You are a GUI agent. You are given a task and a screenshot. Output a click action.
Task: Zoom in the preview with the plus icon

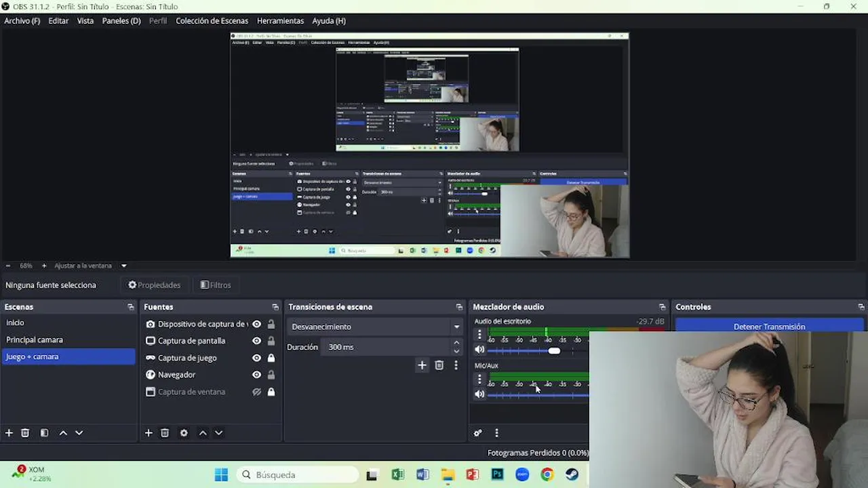tap(44, 266)
